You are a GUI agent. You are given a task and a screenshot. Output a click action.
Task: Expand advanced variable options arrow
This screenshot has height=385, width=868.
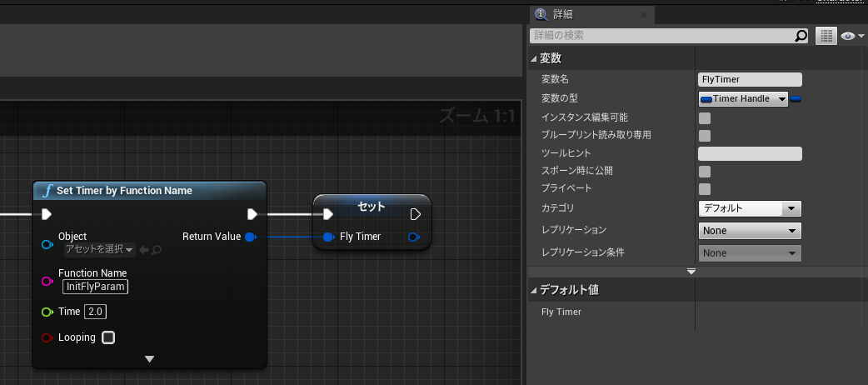pyautogui.click(x=691, y=272)
